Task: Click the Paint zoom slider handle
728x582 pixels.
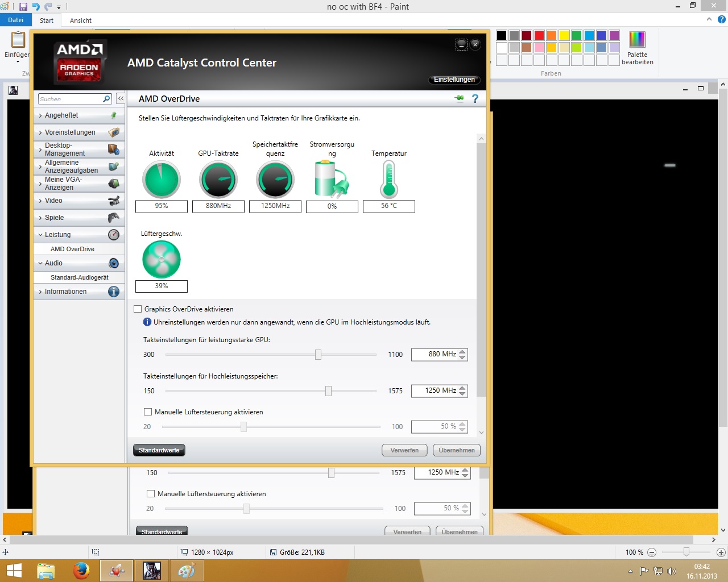Action: tap(686, 552)
